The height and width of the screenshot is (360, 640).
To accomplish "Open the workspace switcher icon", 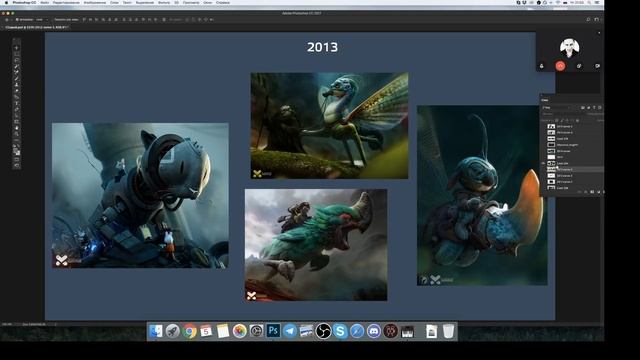I will [596, 19].
